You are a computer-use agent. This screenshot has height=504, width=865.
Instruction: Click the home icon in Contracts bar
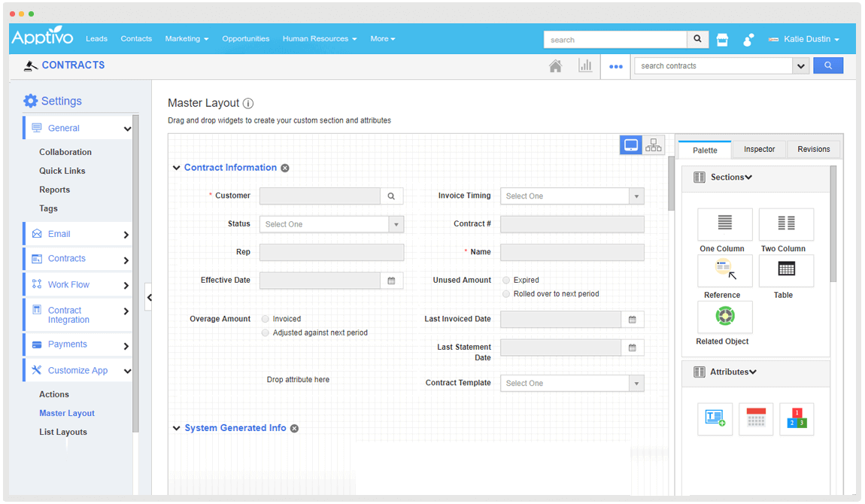coord(555,66)
